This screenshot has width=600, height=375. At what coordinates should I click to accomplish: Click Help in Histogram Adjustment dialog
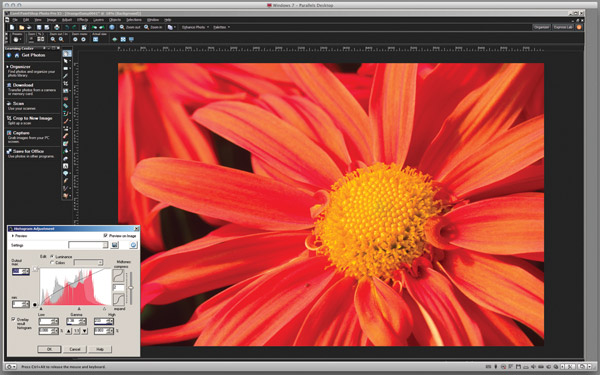coord(100,349)
